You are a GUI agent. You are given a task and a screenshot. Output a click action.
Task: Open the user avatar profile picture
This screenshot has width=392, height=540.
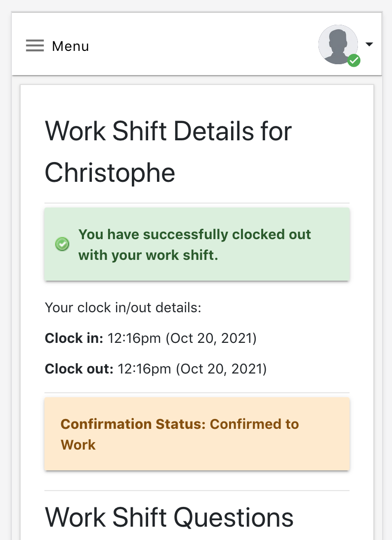338,44
